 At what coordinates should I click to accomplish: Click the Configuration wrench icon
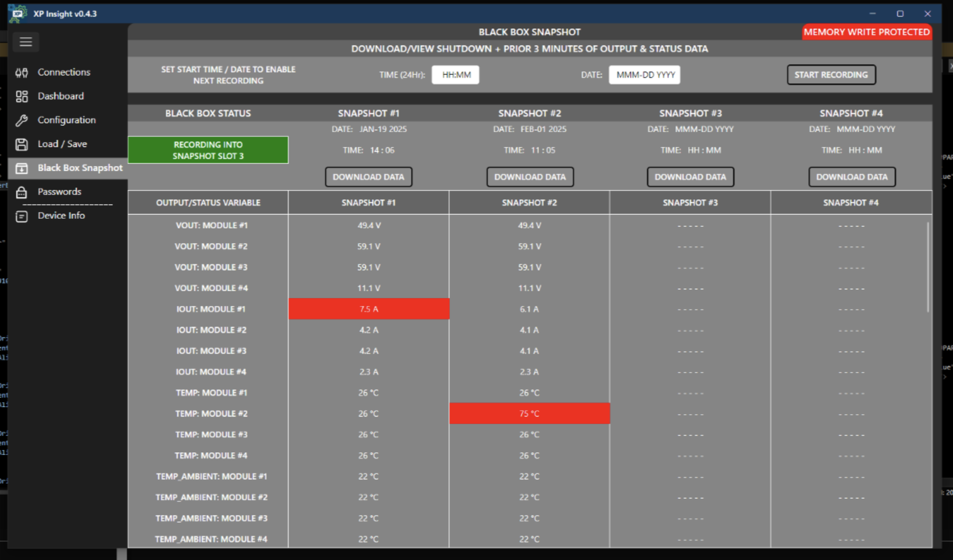point(22,120)
